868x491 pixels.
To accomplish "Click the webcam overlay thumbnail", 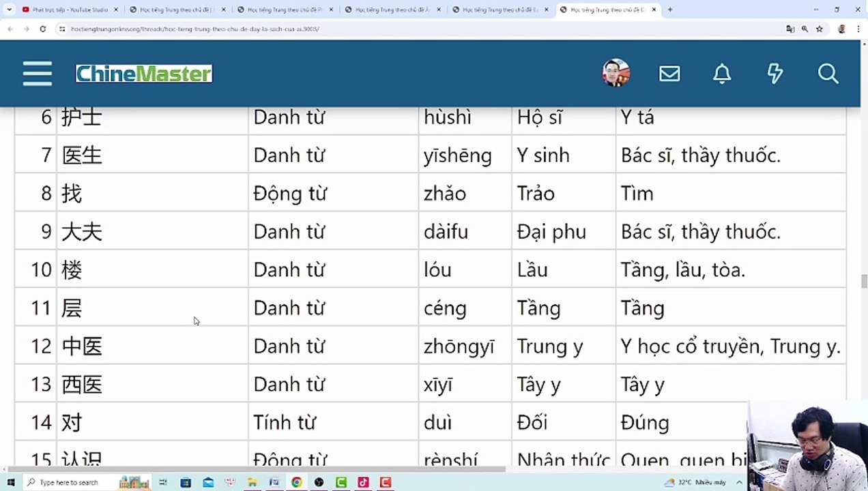I will click(807, 445).
